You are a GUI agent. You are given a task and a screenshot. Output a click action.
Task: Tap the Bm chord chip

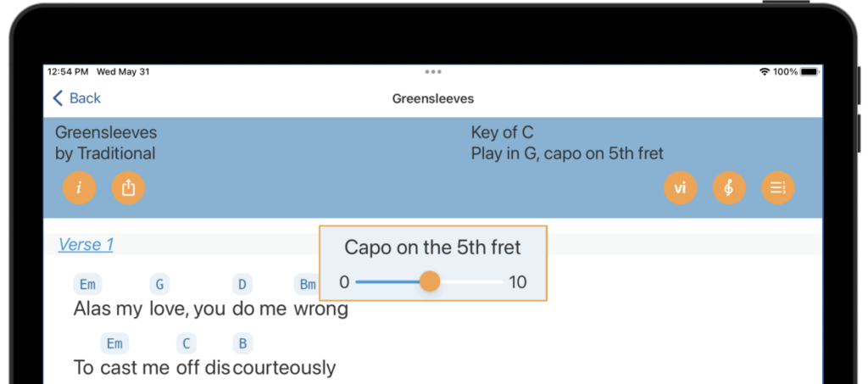(307, 285)
